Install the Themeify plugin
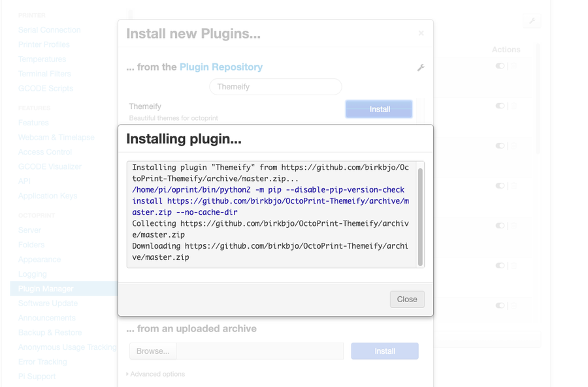588x387 pixels. [x=379, y=109]
